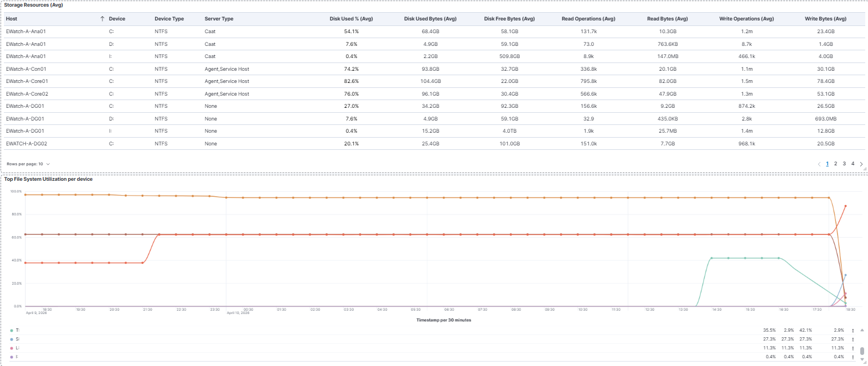Viewport: 868px width, 366px height.
Task: Go to previous table page arrow
Action: 819,164
